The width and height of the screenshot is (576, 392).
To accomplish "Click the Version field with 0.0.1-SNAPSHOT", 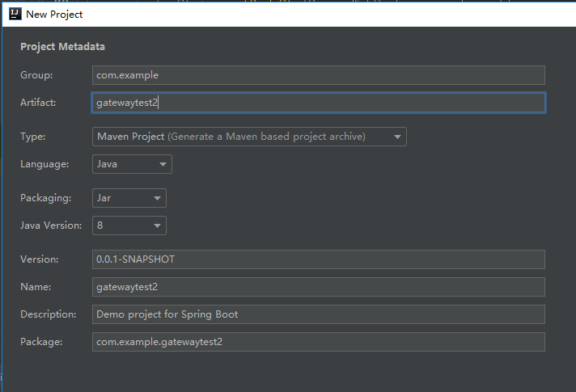I will (x=319, y=259).
